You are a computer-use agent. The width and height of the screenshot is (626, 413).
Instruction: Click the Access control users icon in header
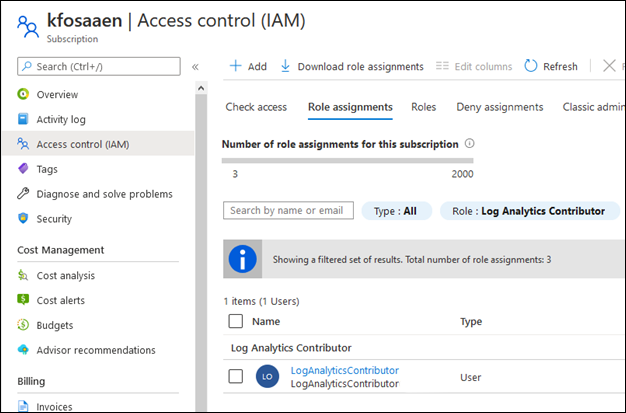point(28,27)
